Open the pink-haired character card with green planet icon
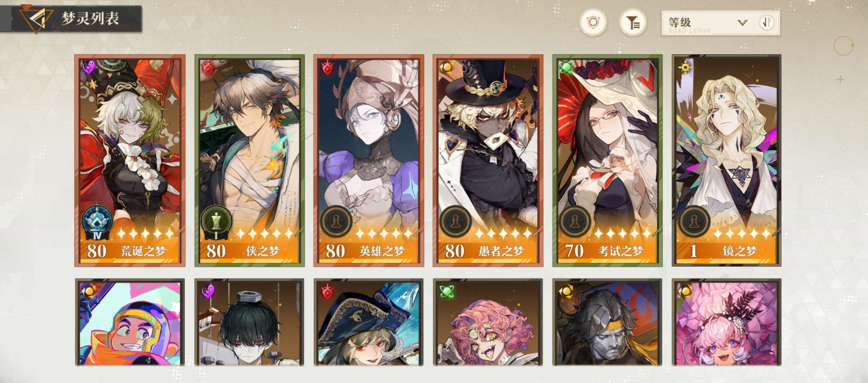Image resolution: width=868 pixels, height=383 pixels. (x=488, y=322)
